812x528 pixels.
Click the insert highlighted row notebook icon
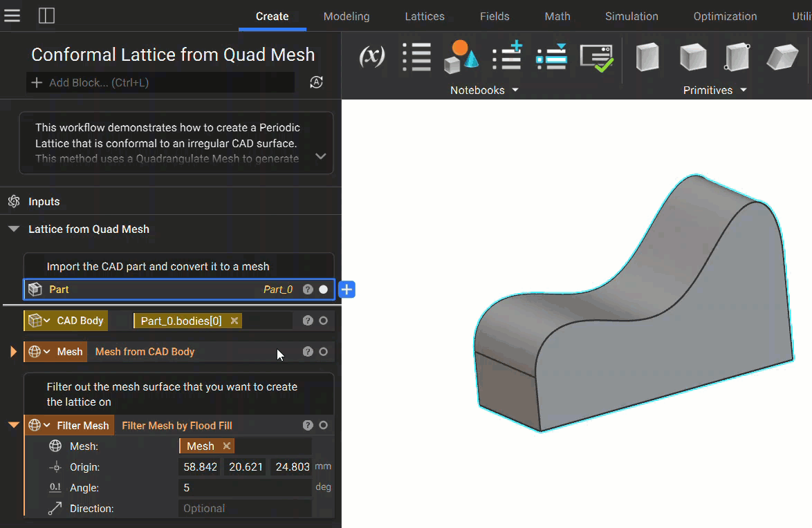pos(551,57)
